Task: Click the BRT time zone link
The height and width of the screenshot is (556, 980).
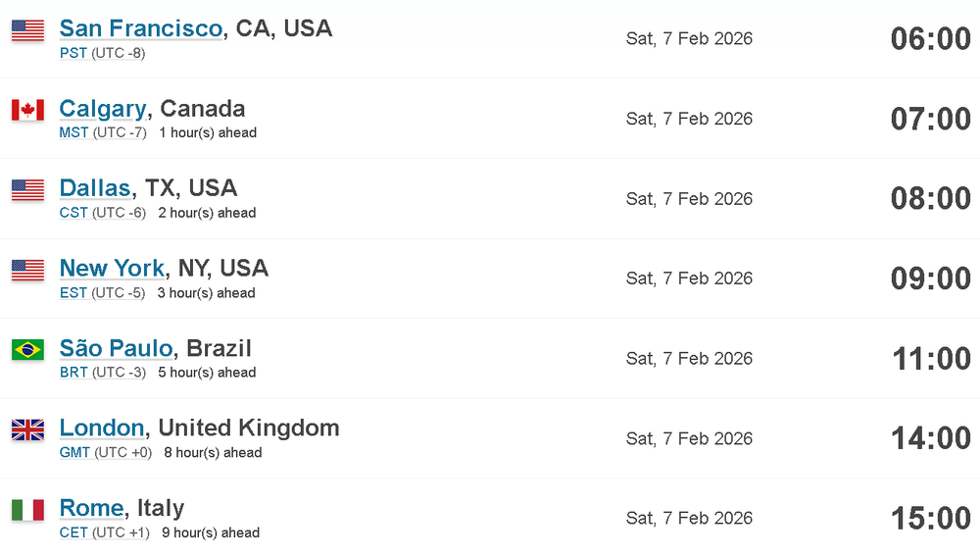Action: [x=73, y=373]
